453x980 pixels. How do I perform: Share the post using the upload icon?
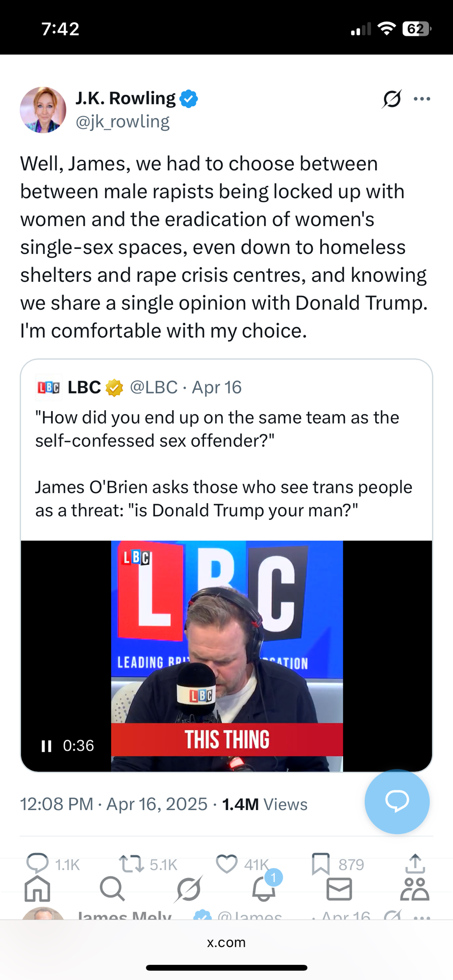pyautogui.click(x=415, y=863)
